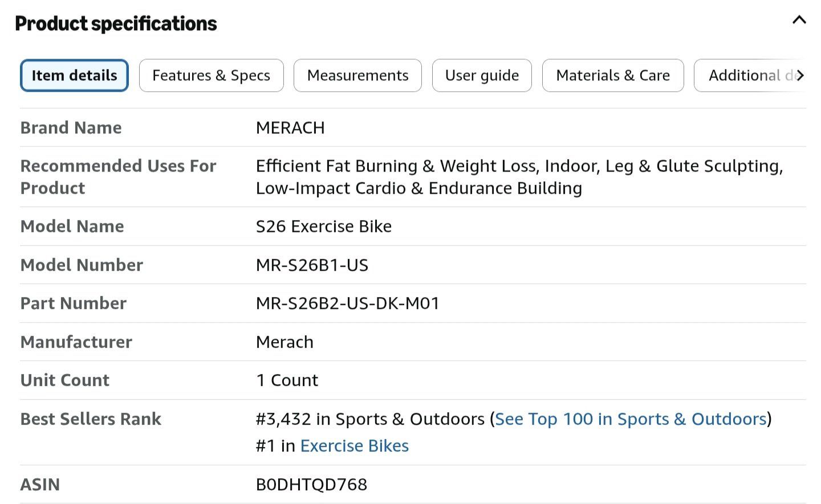This screenshot has width=821, height=504.
Task: Select the Item details tab
Action: 74,75
